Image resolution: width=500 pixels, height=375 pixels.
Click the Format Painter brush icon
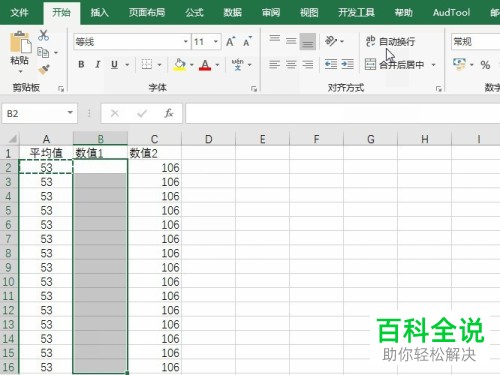pos(44,69)
